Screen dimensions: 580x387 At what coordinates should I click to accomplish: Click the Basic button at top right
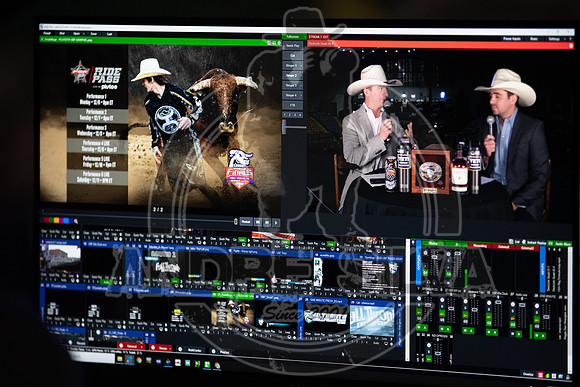tap(534, 39)
